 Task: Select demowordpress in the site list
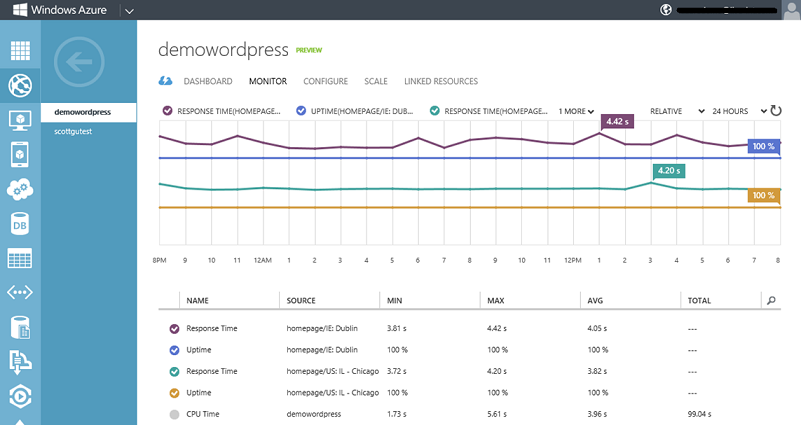(88, 112)
